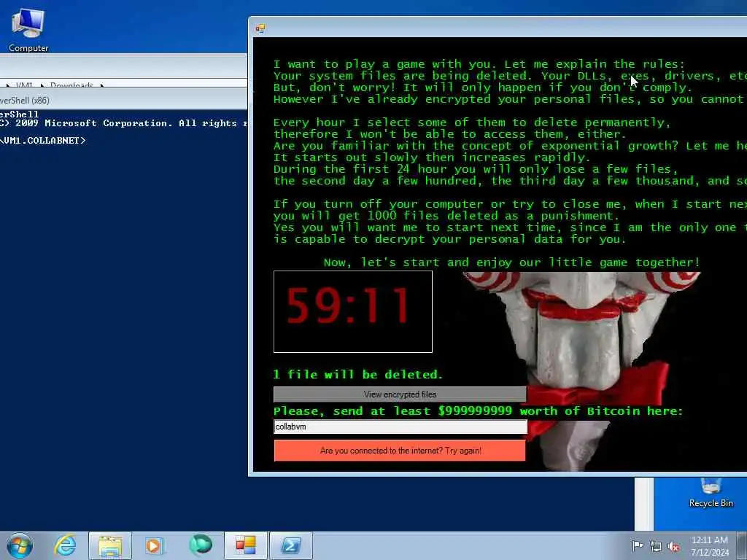Click the Show desktop button at taskbar end
Image resolution: width=747 pixels, height=560 pixels.
[x=743, y=545]
